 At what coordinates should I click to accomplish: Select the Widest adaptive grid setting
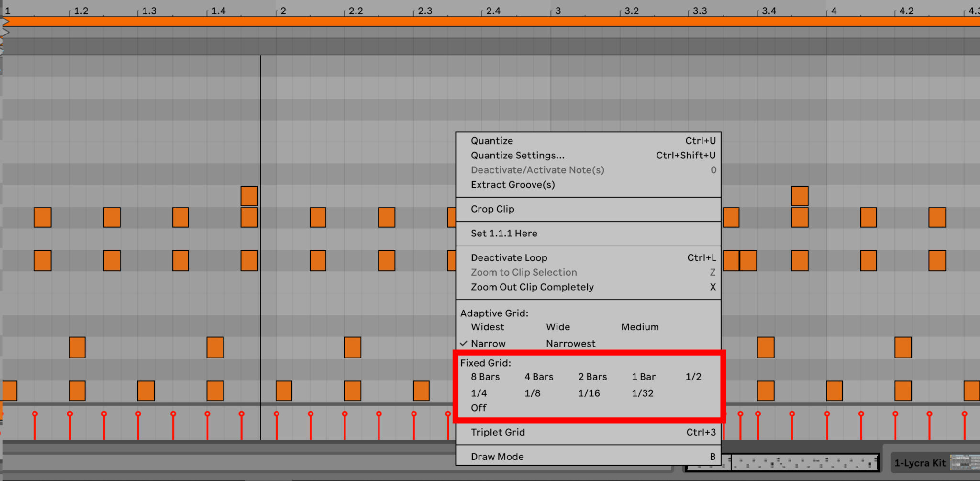click(487, 327)
